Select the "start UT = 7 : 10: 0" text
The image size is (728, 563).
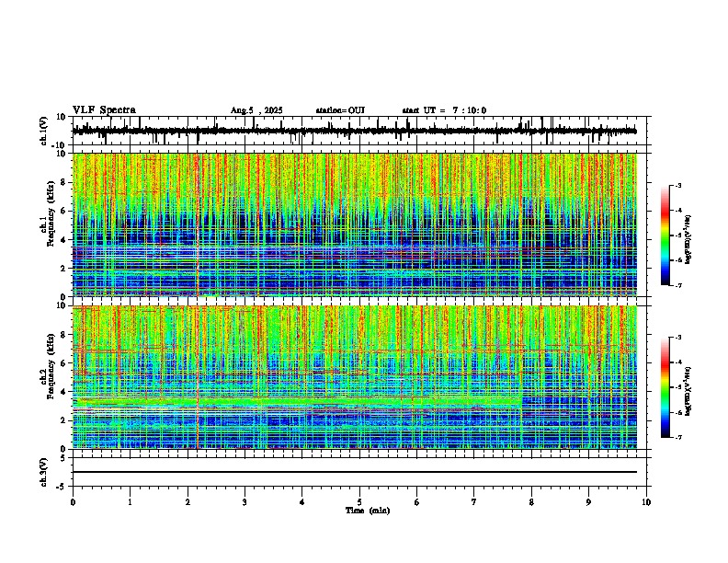pos(444,110)
